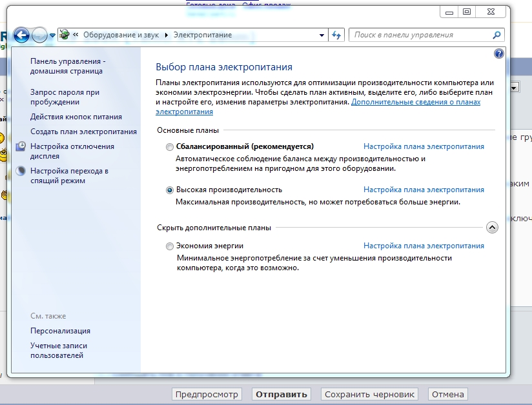Go back with the blue Back arrow

[21, 35]
